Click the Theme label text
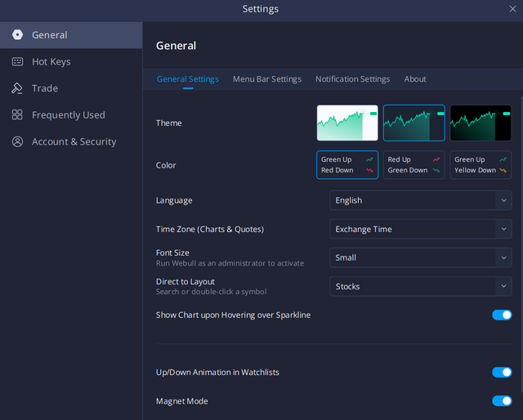This screenshot has width=523, height=420. 169,123
